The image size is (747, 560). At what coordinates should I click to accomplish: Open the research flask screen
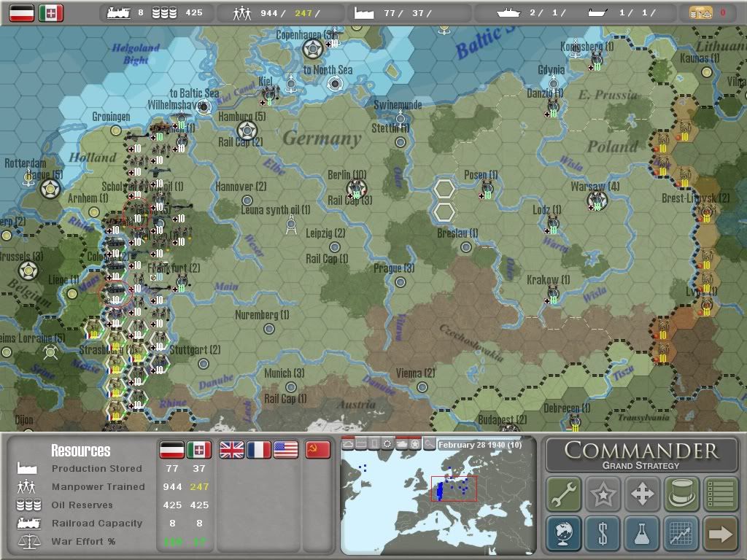(642, 533)
